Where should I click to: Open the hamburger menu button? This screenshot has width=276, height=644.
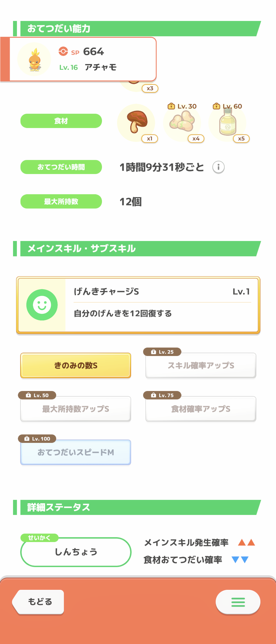(238, 602)
